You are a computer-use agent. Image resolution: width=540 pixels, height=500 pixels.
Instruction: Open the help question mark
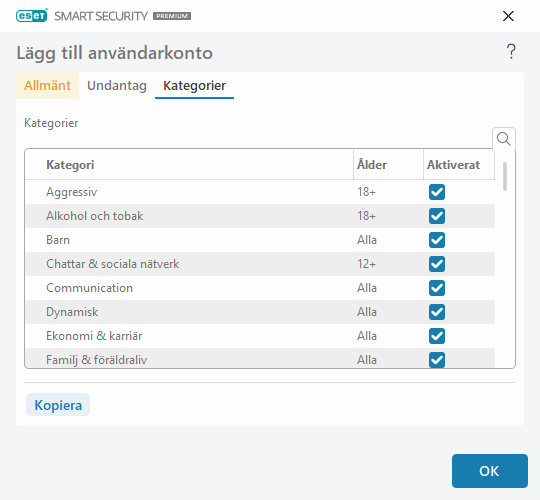point(511,52)
